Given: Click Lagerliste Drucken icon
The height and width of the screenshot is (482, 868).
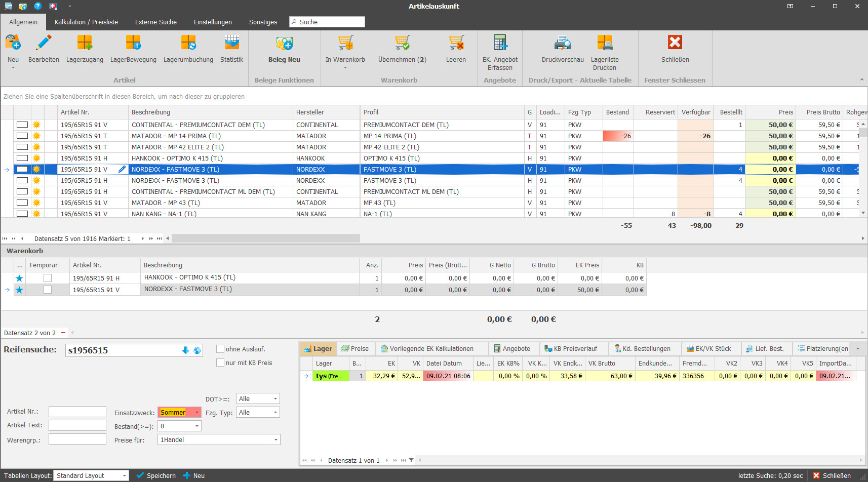Looking at the screenshot, I should click(605, 43).
